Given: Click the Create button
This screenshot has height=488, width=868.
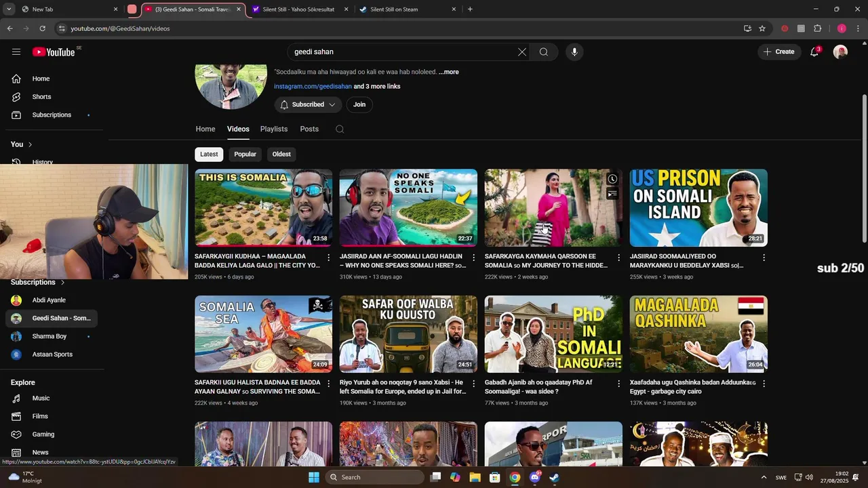Looking at the screenshot, I should [778, 52].
